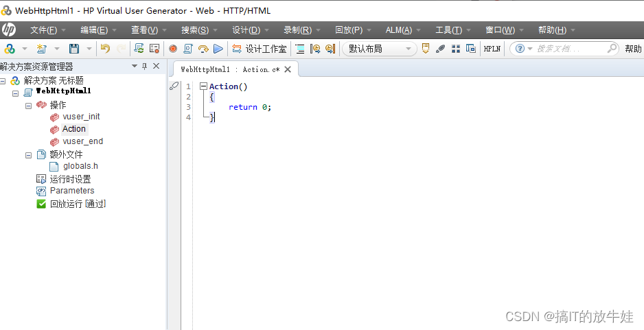This screenshot has width=644, height=330.
Task: Open the Parameters node
Action: point(72,191)
